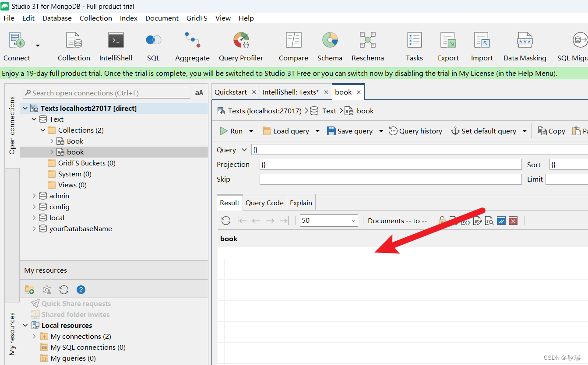Collapse the Texts localhost:27017 connection
The image size is (588, 365).
point(25,108)
